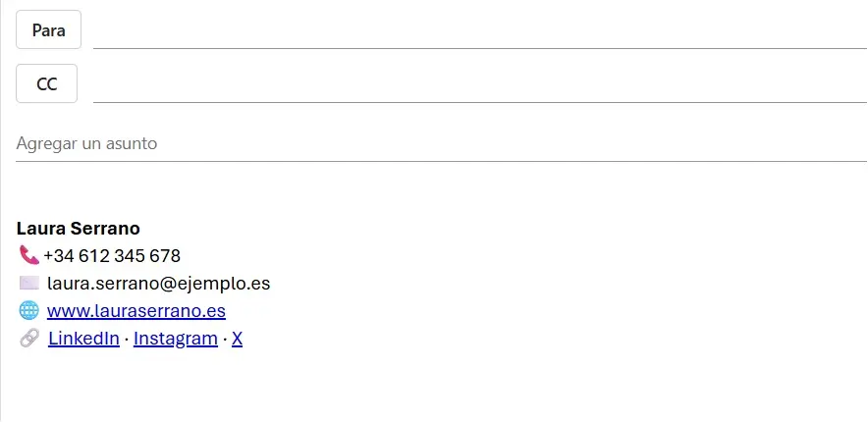Viewport: 868px width, 422px height.
Task: Click the dot separator between Instagram and X
Action: click(225, 339)
